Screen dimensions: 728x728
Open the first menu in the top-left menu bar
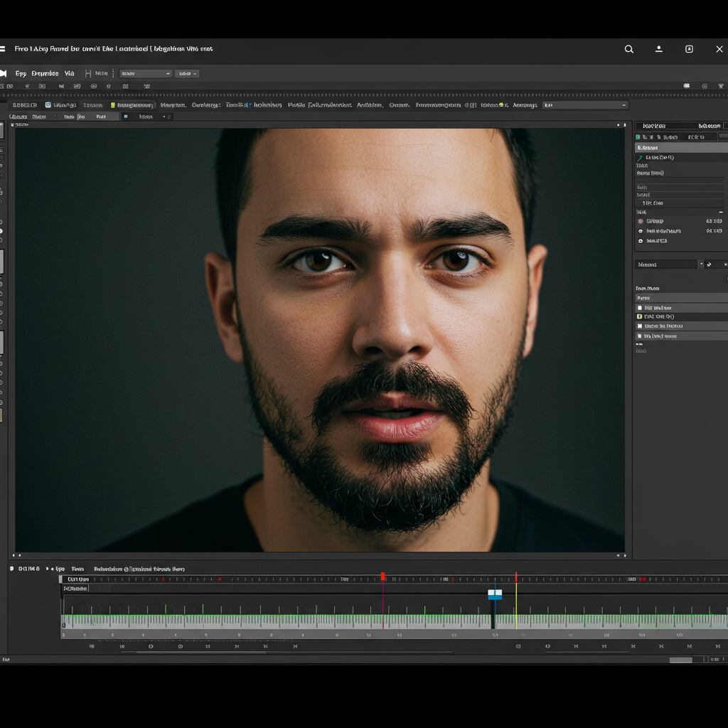pos(21,73)
